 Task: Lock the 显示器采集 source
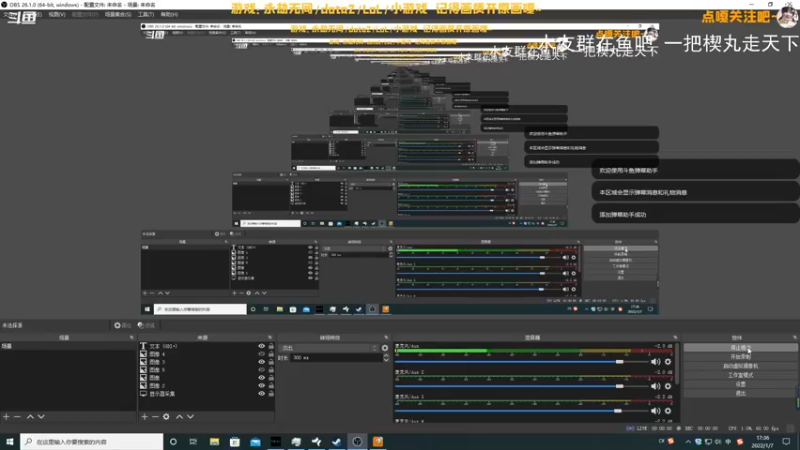(271, 394)
